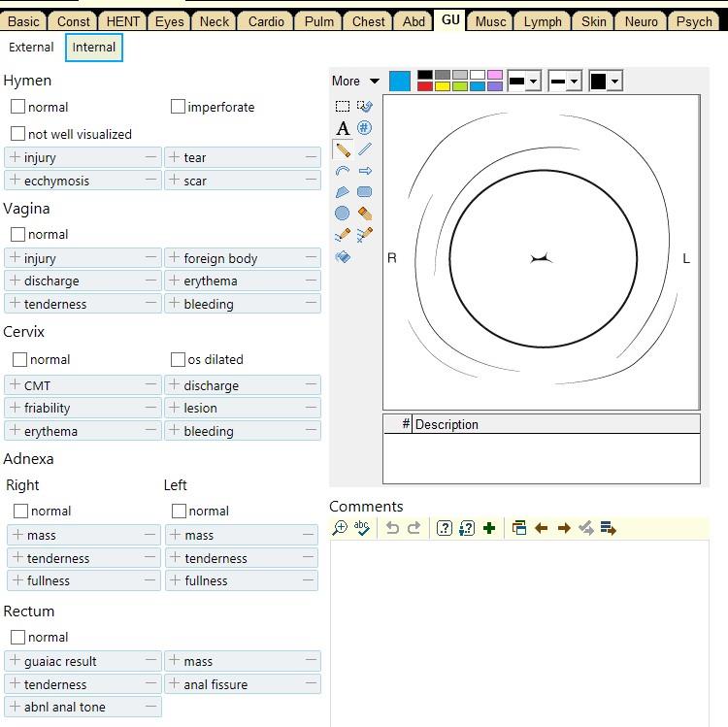Activate the arrow drawing tool
Screen dimensions: 728x727
pyautogui.click(x=365, y=171)
